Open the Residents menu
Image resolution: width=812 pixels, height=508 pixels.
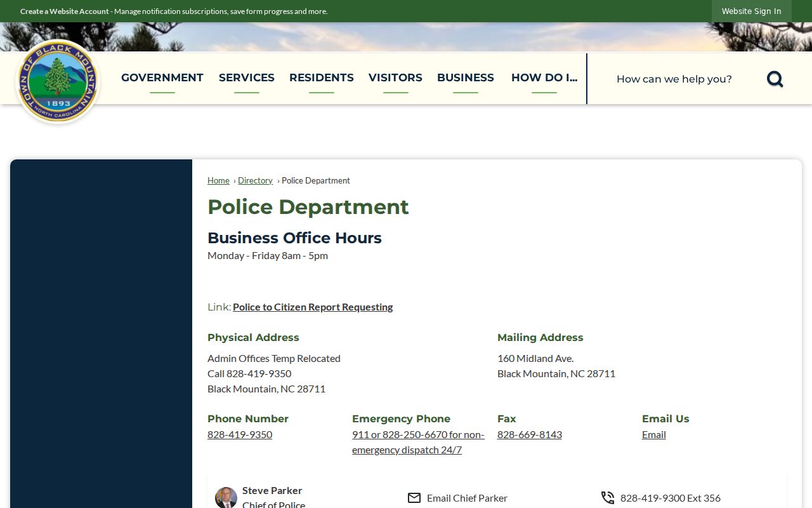tap(322, 78)
